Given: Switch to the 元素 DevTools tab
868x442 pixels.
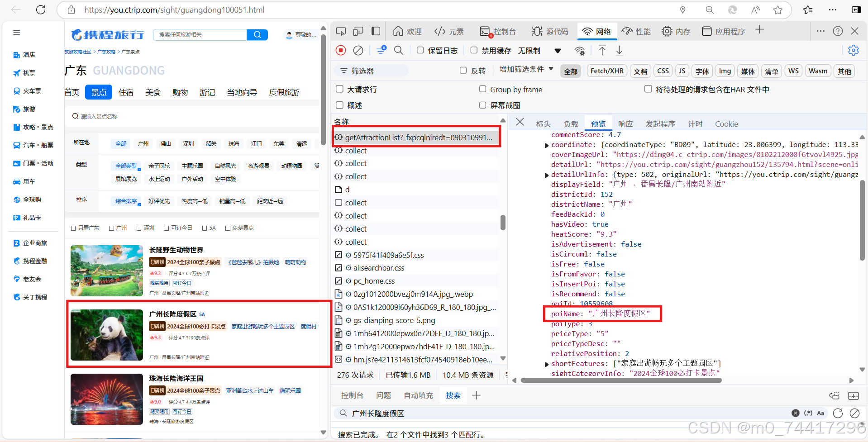Looking at the screenshot, I should 449,31.
